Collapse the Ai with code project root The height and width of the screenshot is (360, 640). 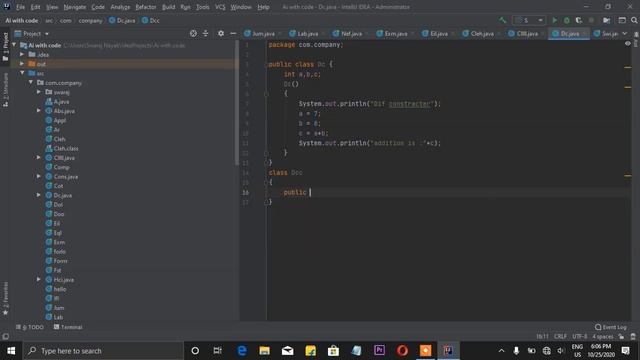coord(15,45)
